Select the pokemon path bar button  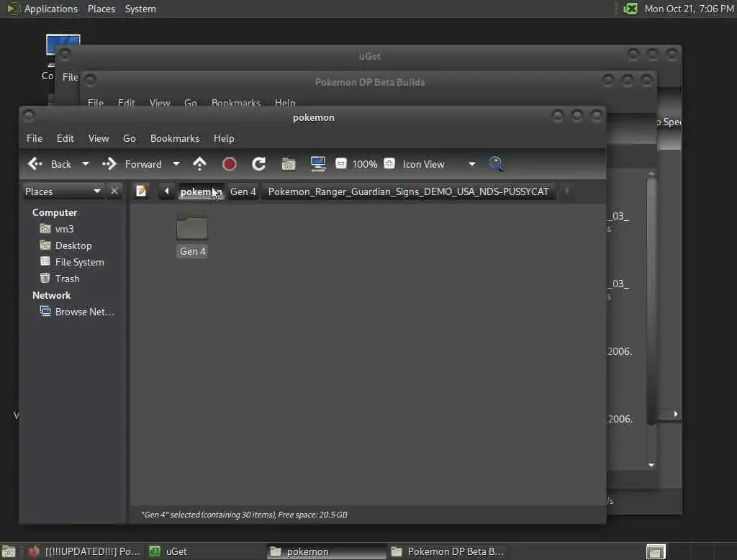[x=201, y=191]
